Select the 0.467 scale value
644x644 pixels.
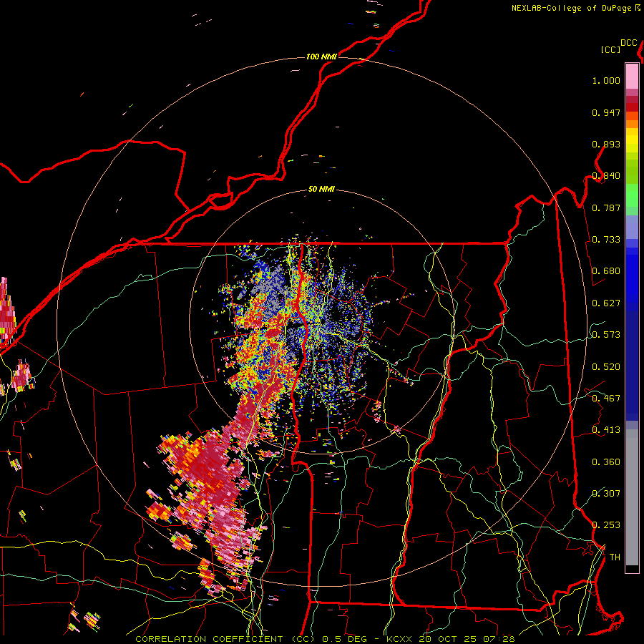pos(606,399)
